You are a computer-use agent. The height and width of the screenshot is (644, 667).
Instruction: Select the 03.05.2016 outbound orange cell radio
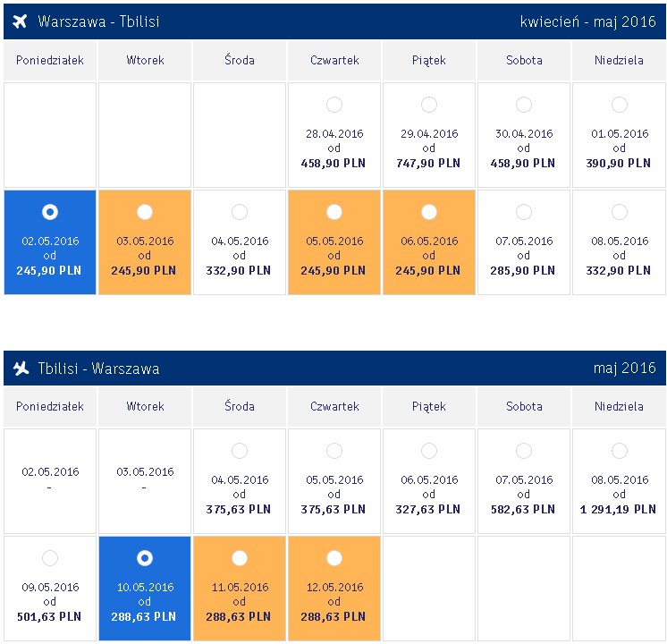coord(145,212)
